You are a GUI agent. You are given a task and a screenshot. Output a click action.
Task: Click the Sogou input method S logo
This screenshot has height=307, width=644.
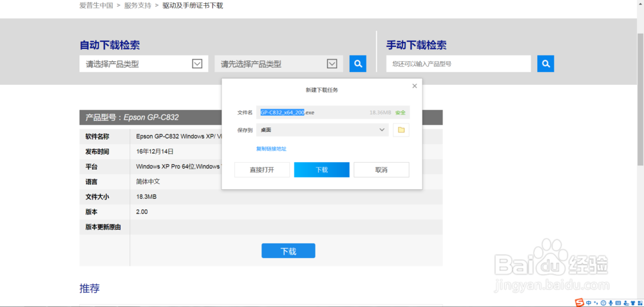pos(580,302)
